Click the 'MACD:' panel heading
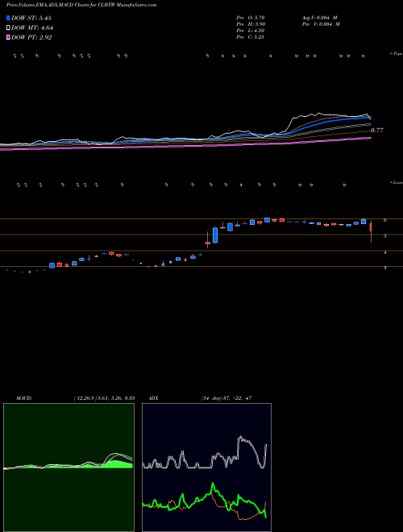 click(x=24, y=398)
